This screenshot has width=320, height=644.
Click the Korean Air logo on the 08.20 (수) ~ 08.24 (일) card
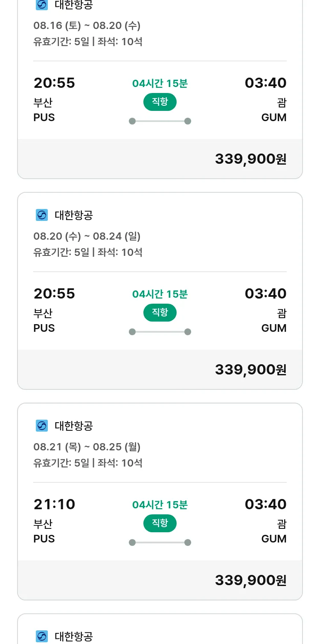(42, 215)
